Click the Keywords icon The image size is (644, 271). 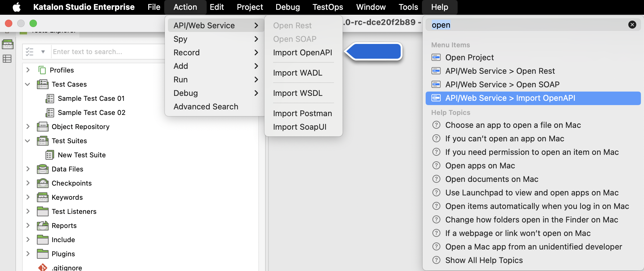(42, 197)
